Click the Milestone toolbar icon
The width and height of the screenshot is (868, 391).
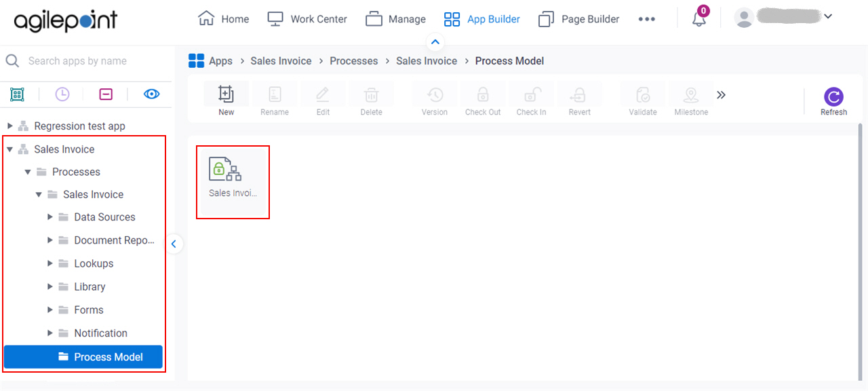pos(691,94)
